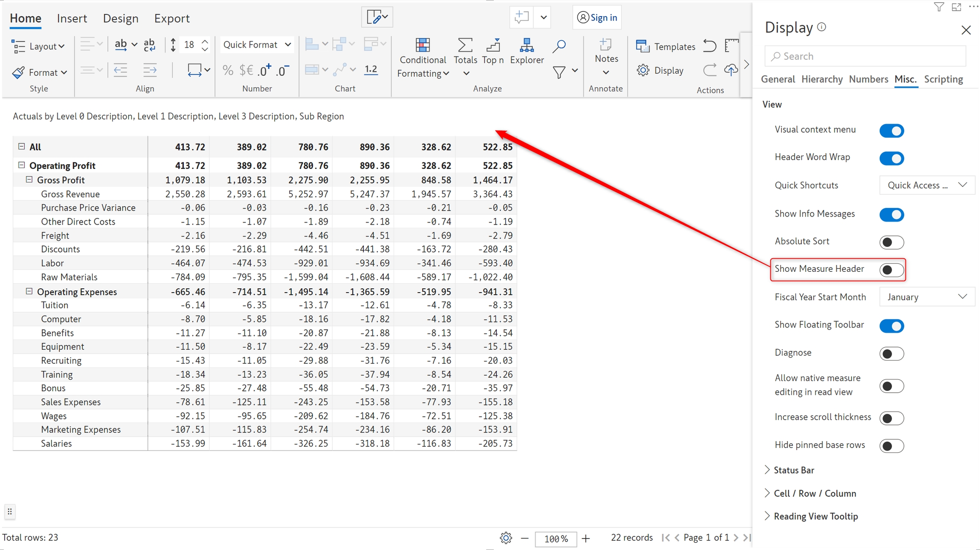Enable the Absolute Sort toggle

tap(891, 242)
